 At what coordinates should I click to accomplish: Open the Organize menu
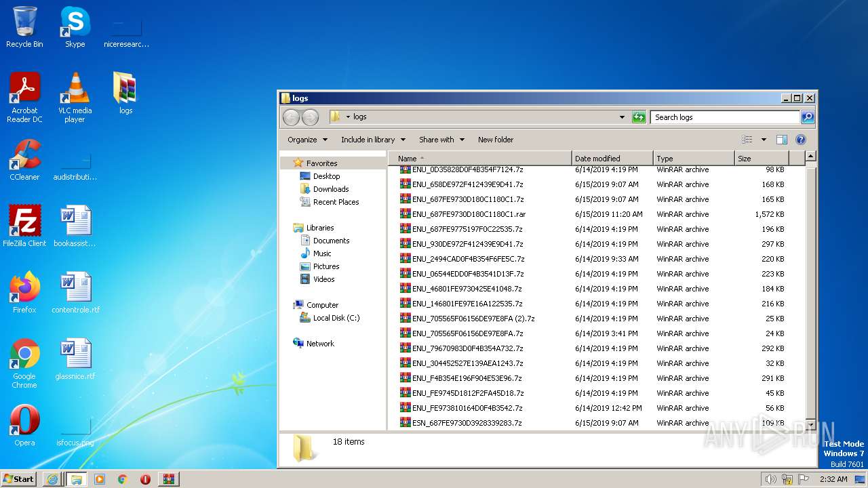pyautogui.click(x=307, y=140)
